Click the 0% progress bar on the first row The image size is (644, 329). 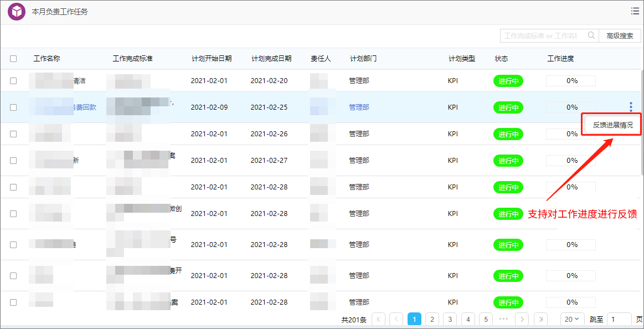click(x=570, y=80)
